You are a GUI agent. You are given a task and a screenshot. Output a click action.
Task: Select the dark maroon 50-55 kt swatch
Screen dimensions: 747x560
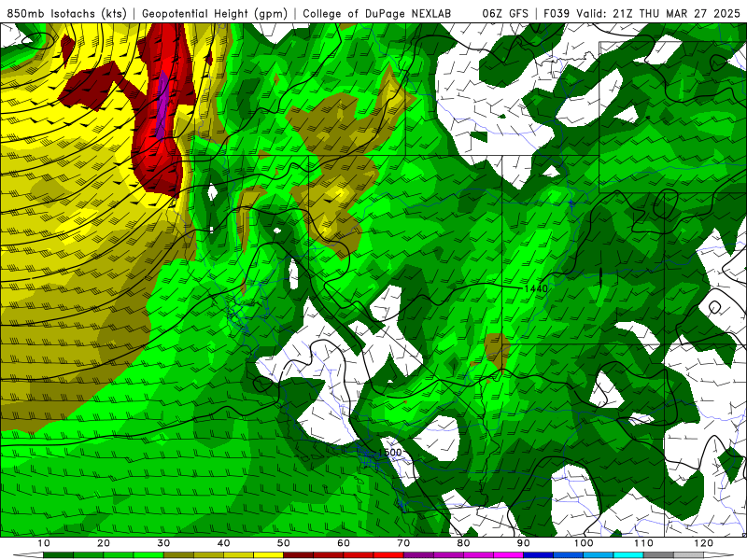pyautogui.click(x=298, y=555)
